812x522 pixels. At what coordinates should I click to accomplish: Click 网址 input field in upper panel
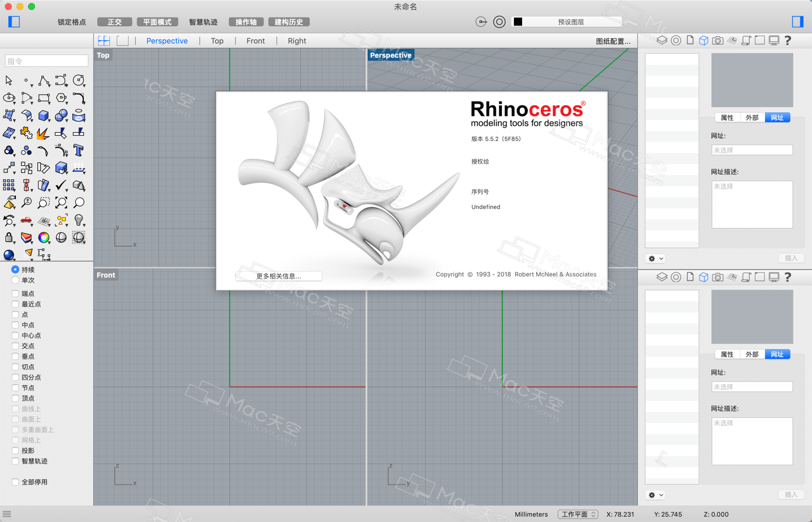752,150
